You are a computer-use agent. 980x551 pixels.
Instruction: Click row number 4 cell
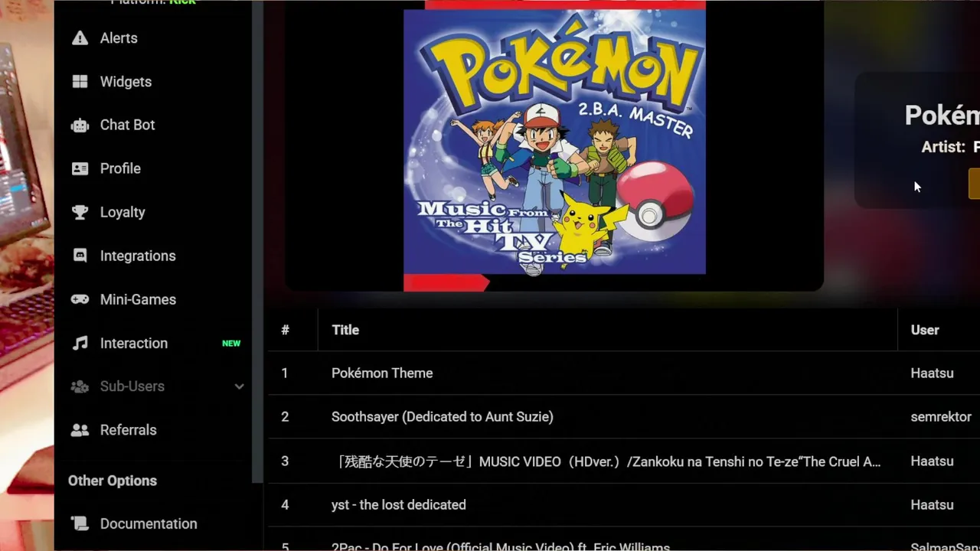285,505
